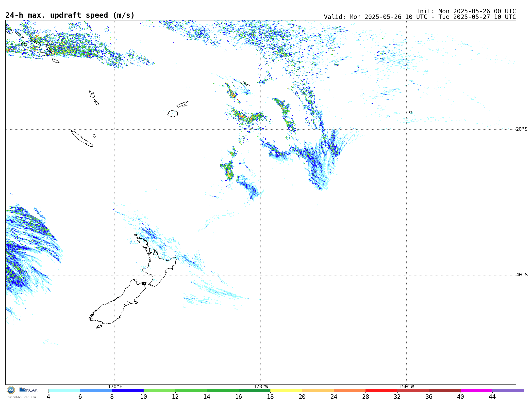Select the dark blue 8-10 color swatch
The width and height of the screenshot is (532, 400).
click(128, 390)
